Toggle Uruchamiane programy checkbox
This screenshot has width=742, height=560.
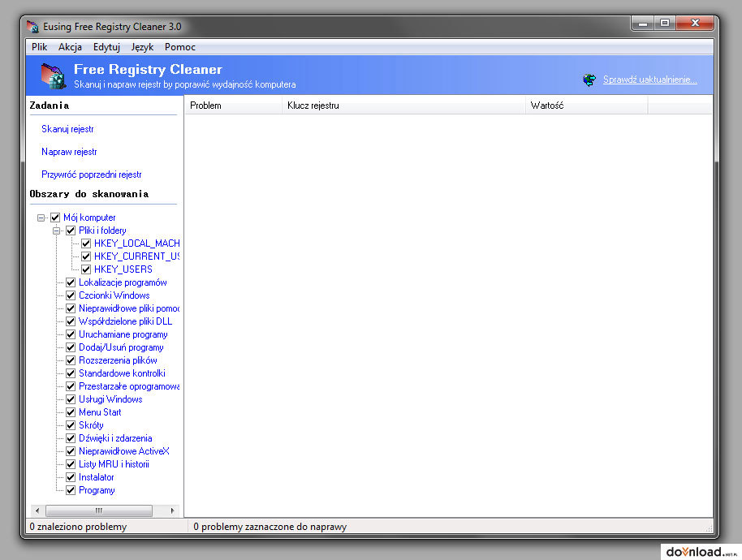71,334
